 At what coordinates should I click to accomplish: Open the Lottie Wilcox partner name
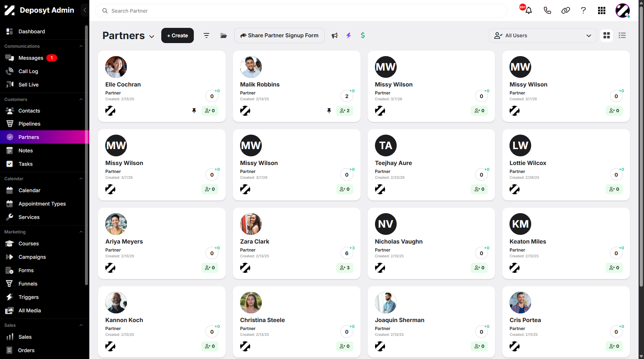pos(528,163)
